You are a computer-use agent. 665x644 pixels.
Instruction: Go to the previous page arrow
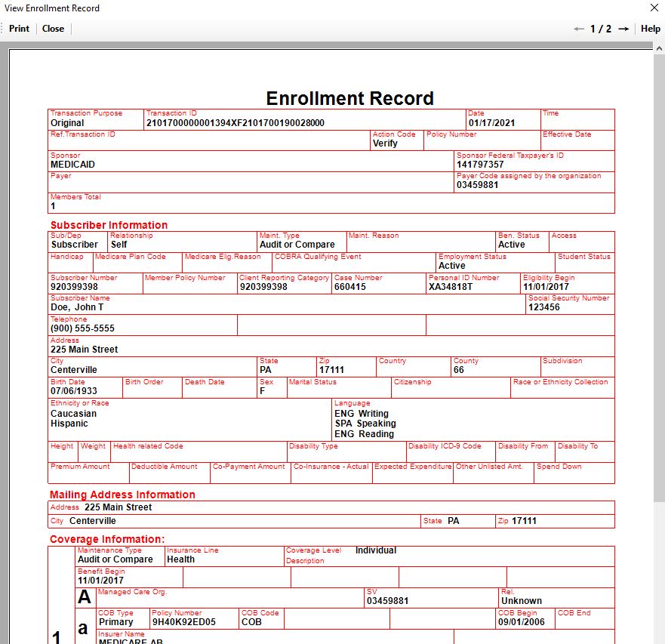click(x=578, y=29)
